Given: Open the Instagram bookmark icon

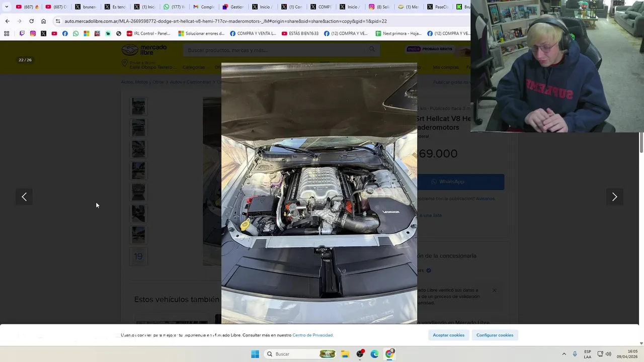Looking at the screenshot, I should [x=33, y=34].
